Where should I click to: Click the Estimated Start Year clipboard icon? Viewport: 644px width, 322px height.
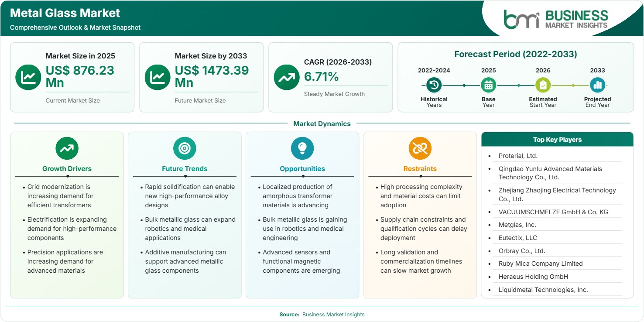(x=543, y=85)
